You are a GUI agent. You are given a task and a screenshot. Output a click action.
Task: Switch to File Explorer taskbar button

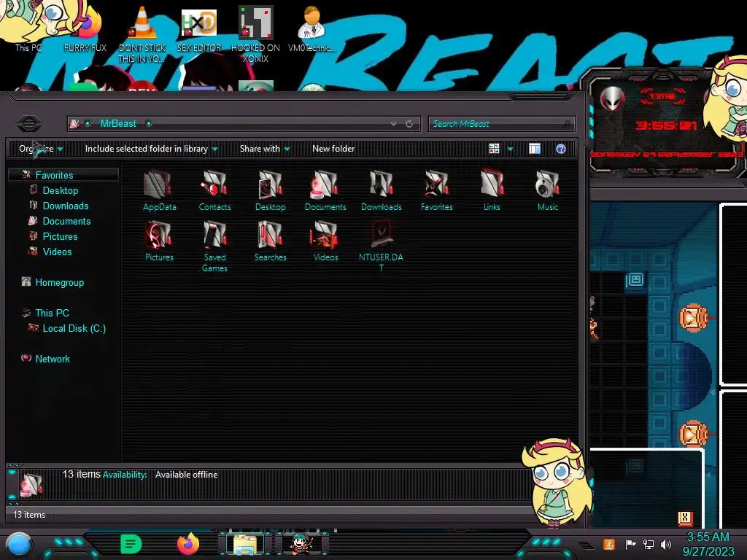(245, 544)
